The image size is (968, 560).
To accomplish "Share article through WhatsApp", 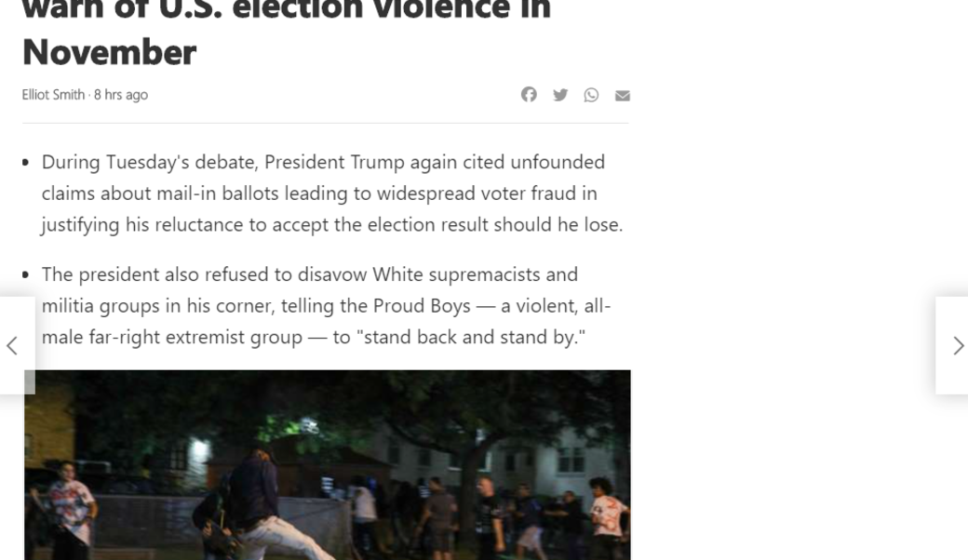I will 591,95.
